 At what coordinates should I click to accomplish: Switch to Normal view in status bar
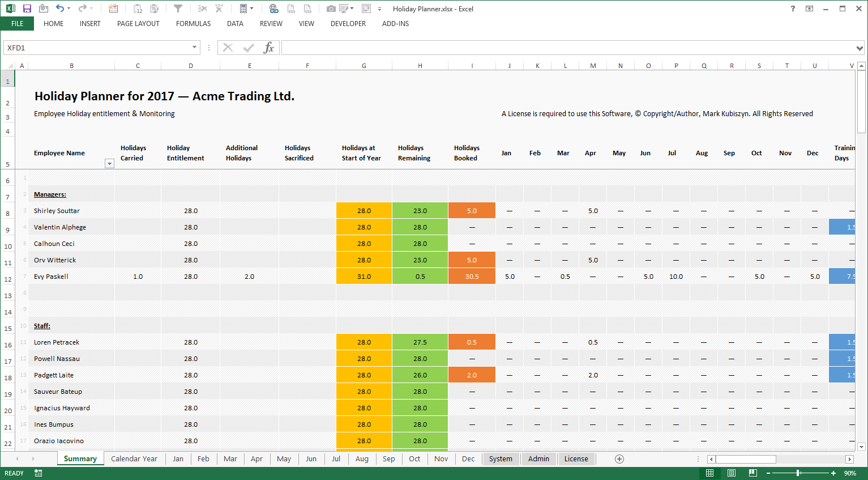(709, 473)
